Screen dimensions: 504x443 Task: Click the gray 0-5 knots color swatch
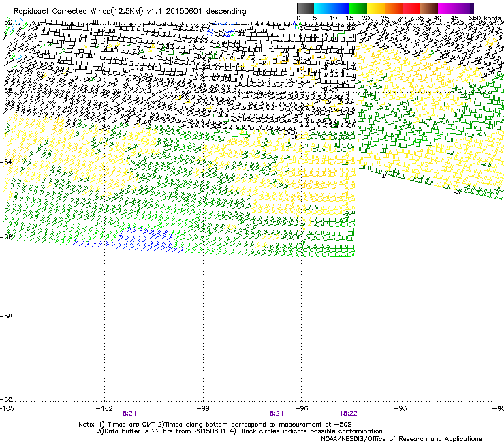point(305,8)
